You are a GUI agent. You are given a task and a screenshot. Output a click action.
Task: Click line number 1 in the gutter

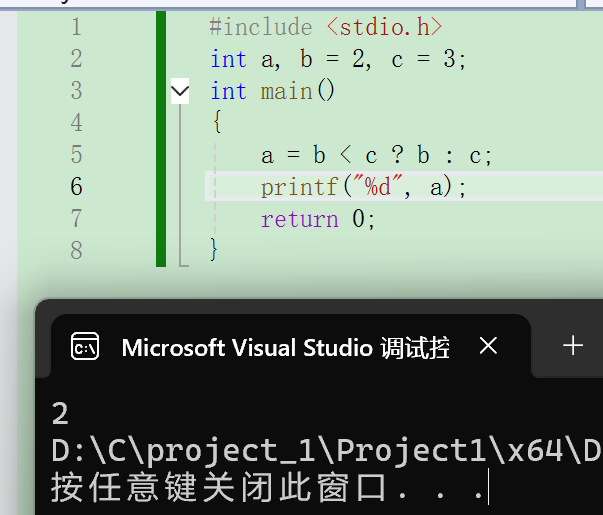77,27
